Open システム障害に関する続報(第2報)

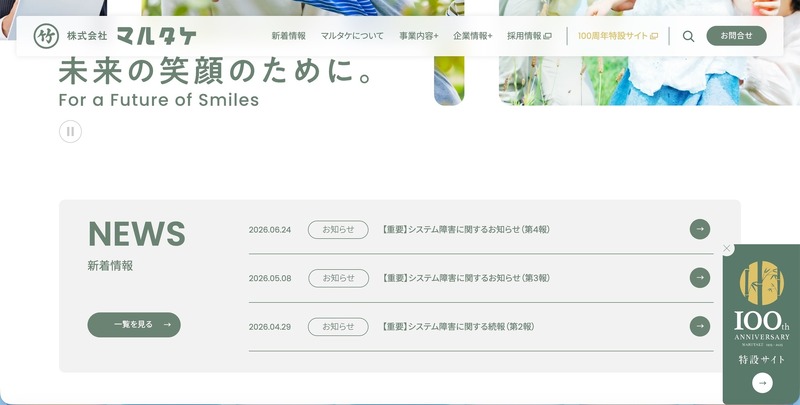[x=458, y=326]
